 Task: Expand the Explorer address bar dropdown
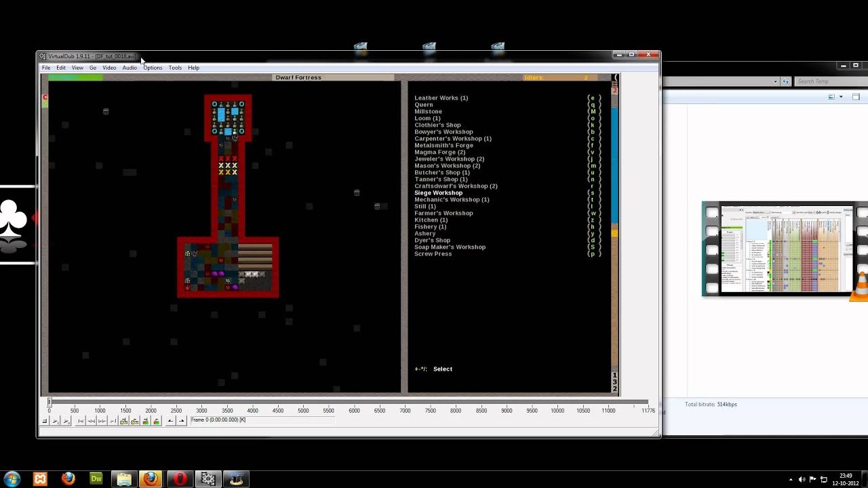(775, 81)
